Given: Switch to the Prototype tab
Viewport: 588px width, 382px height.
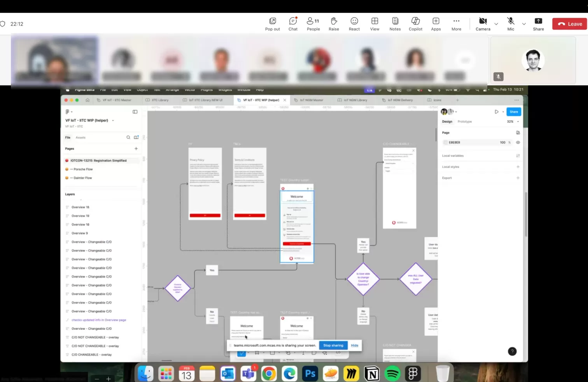Looking at the screenshot, I should pyautogui.click(x=464, y=122).
